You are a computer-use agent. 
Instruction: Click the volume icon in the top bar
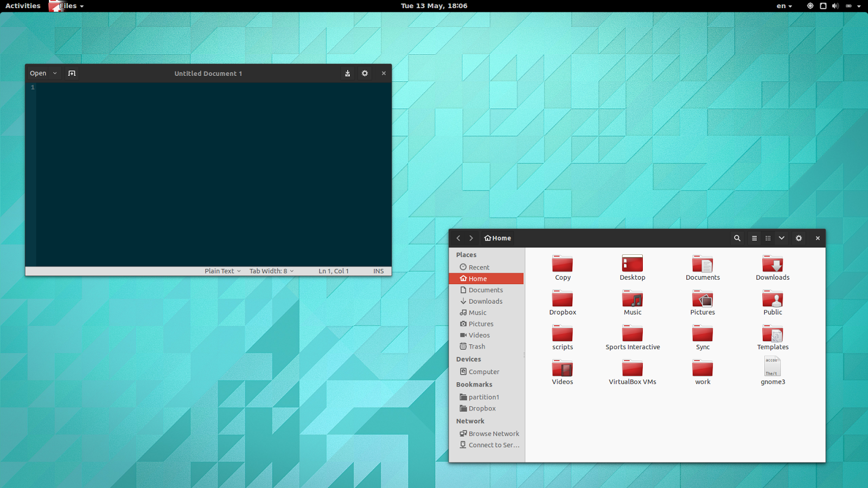coord(836,6)
